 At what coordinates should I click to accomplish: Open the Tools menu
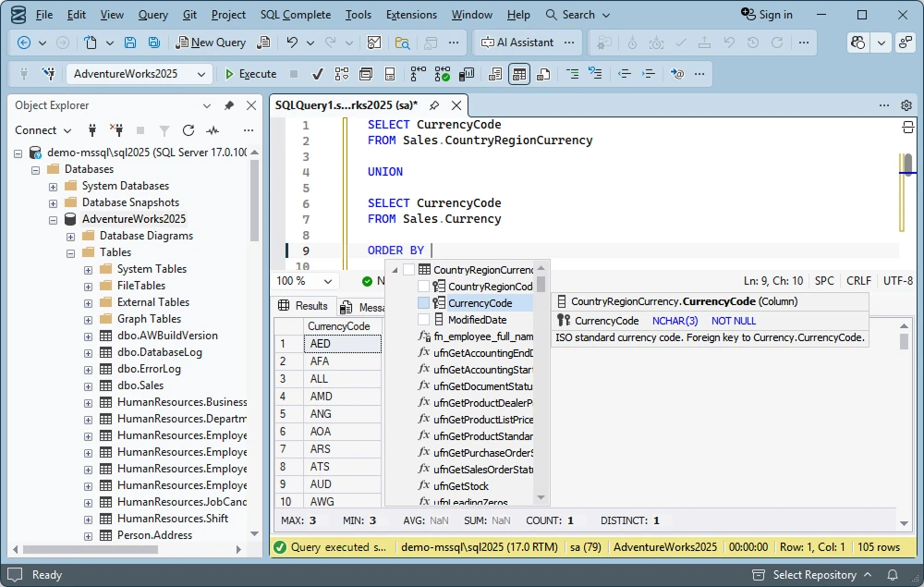coord(359,15)
